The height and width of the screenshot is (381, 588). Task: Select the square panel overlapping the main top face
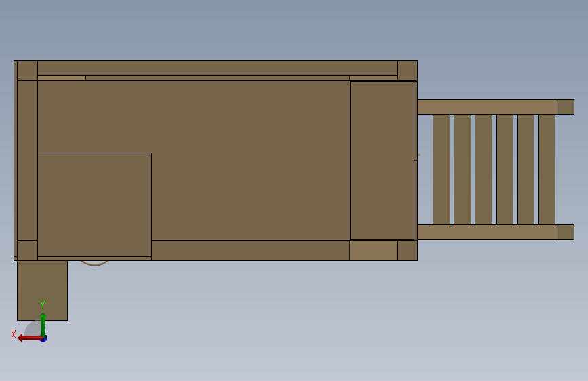pyautogui.click(x=94, y=205)
